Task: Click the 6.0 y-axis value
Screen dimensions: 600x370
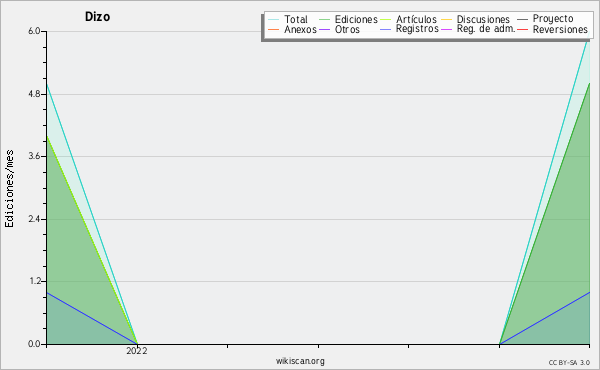Action: 34,31
